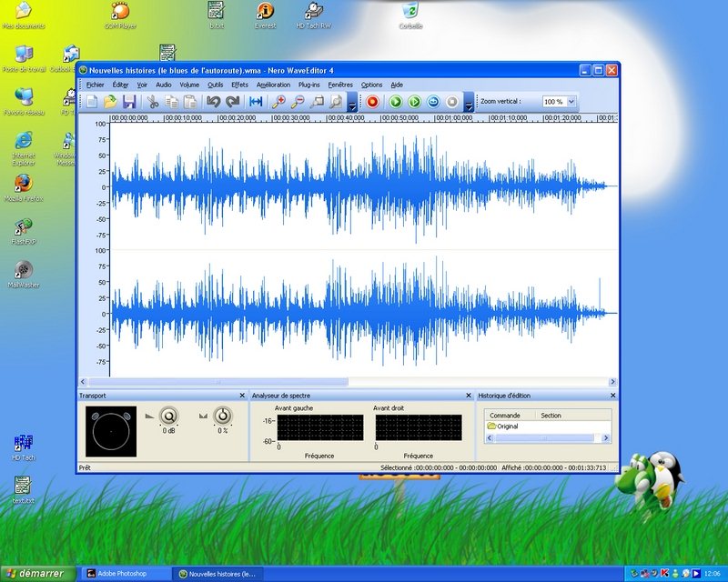
Task: Open the Audio menu
Action: pyautogui.click(x=164, y=85)
